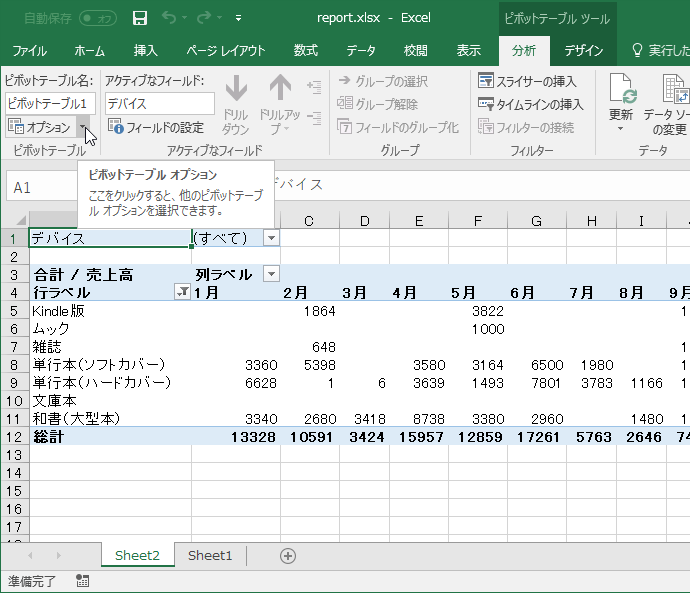Click the Kindle版 row label
This screenshot has height=593, width=690.
tap(58, 311)
